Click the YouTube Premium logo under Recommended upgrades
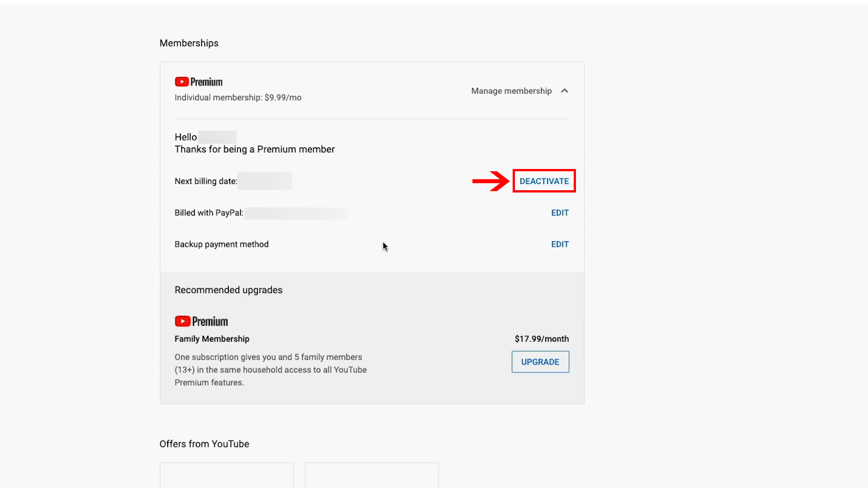Image resolution: width=868 pixels, height=488 pixels. point(201,321)
